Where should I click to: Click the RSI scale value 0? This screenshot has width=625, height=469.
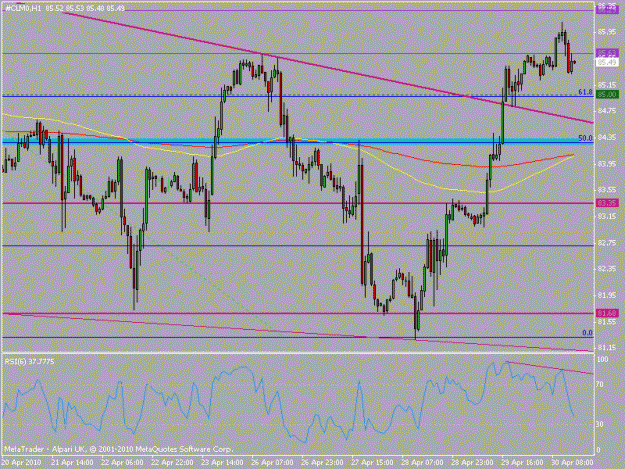coord(599,450)
